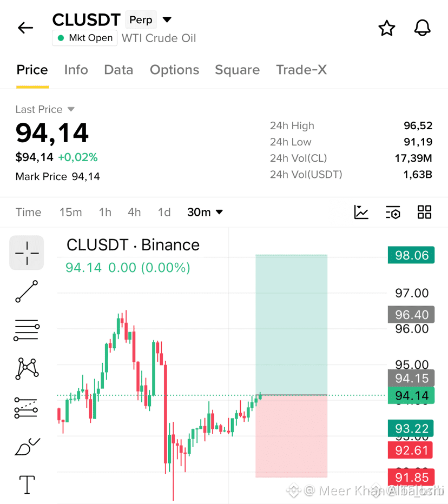Select the 4h timeframe
Image resolution: width=448 pixels, height=504 pixels.
[x=134, y=212]
